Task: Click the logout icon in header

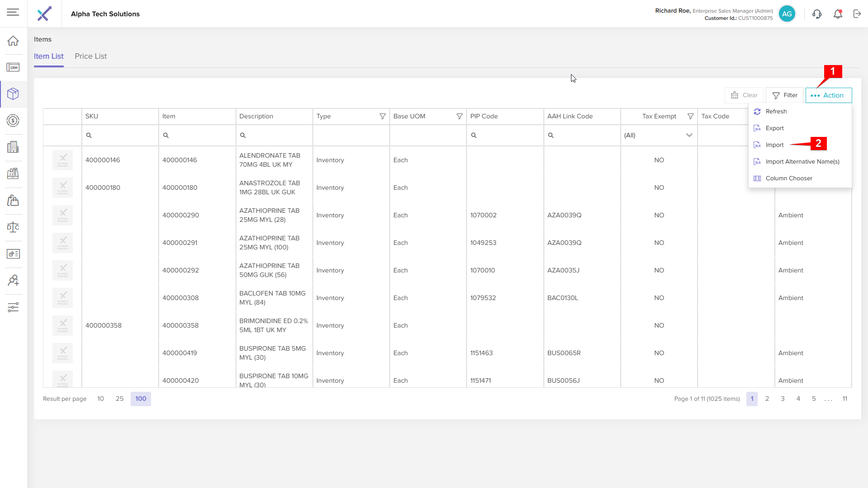Action: [857, 14]
